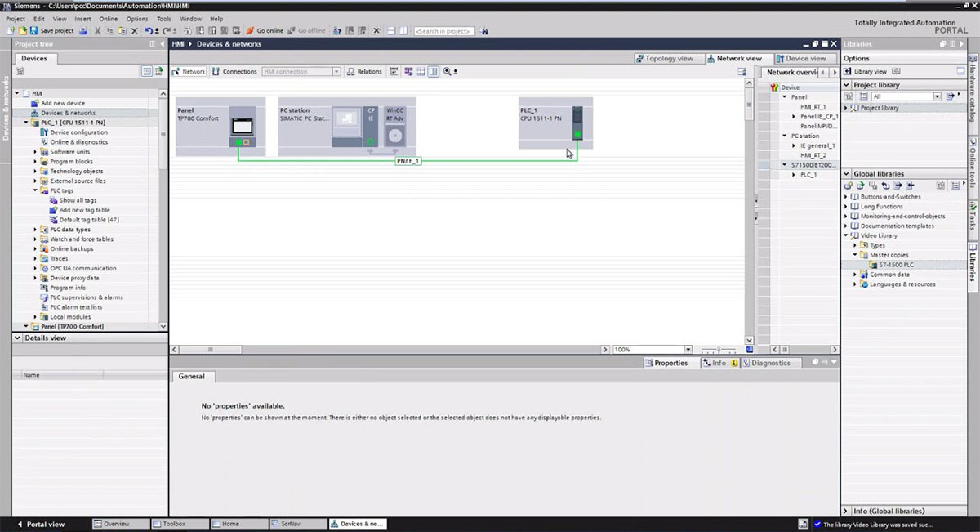Click the Open project folder icon
The image size is (980, 532).
tap(22, 30)
